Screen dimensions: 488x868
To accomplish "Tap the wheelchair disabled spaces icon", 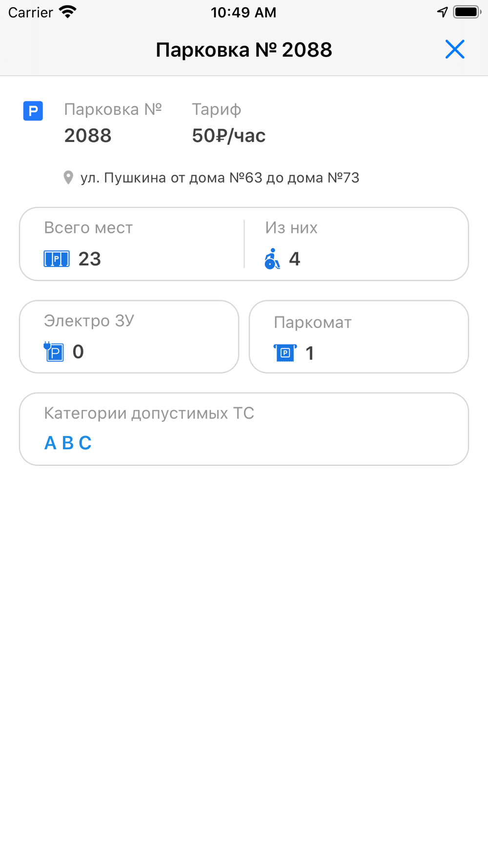I will (272, 259).
